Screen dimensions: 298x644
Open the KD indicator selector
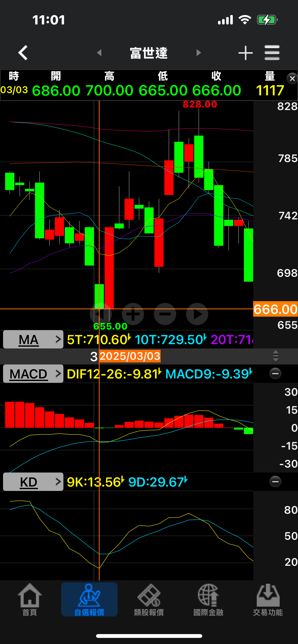[33, 482]
